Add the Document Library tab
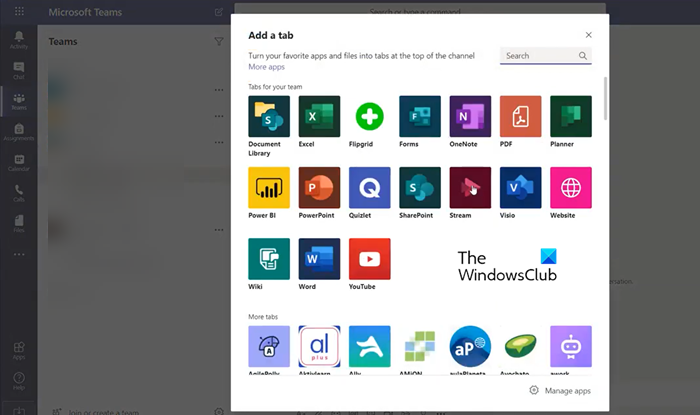 coord(269,116)
